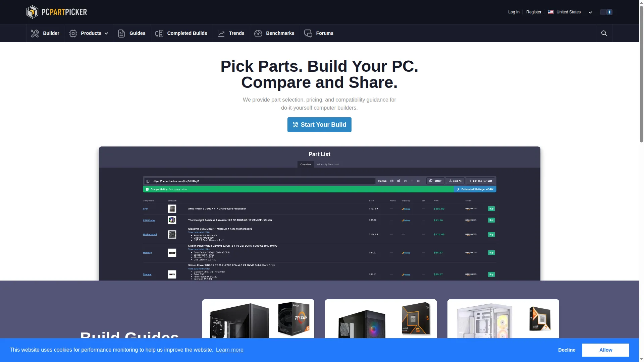644x362 pixels.
Task: Open the Storage component link
Action: 147,275
